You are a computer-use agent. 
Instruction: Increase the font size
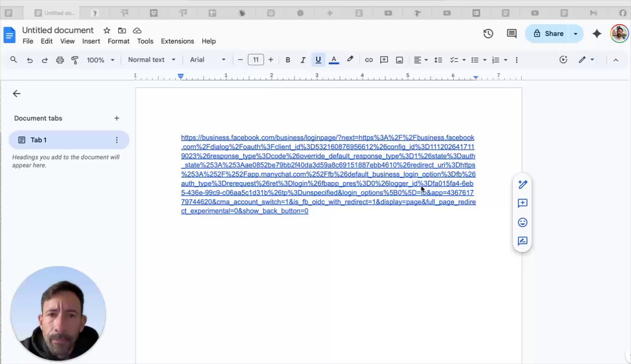271,60
